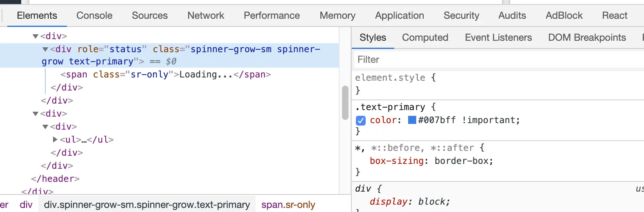Image resolution: width=644 pixels, height=212 pixels.
Task: Collapse the div role="status" node
Action: pos(45,49)
